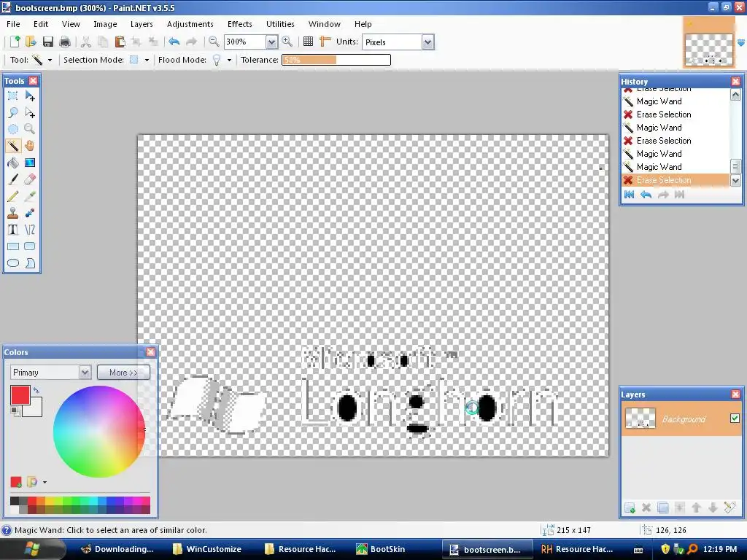Click the white secondary color swatch

point(35,410)
